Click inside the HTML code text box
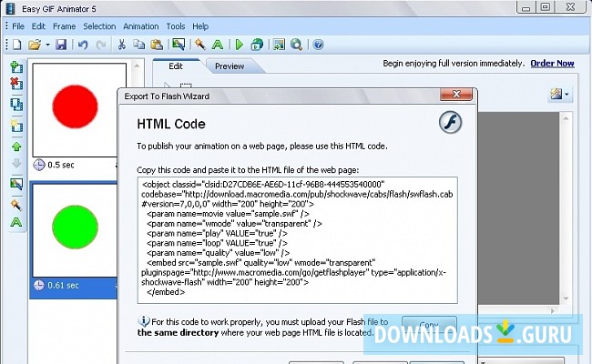Image resolution: width=592 pixels, height=364 pixels. point(298,240)
